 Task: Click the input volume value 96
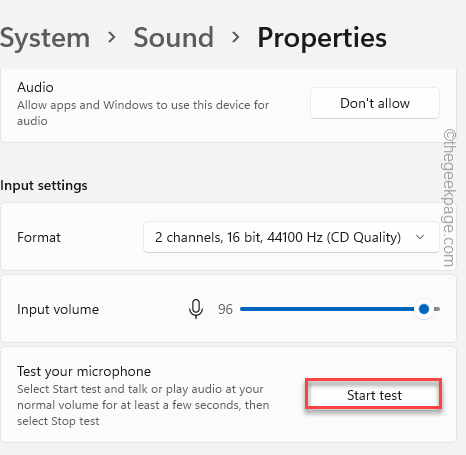(x=225, y=309)
